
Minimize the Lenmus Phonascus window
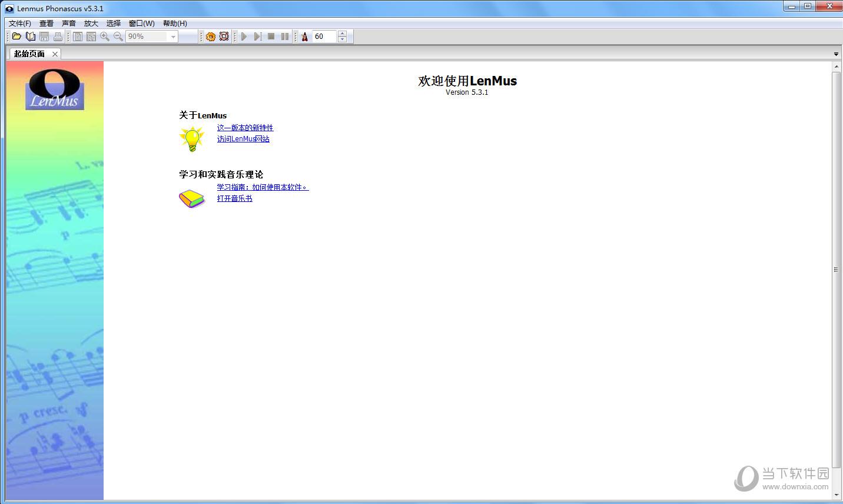tap(792, 6)
